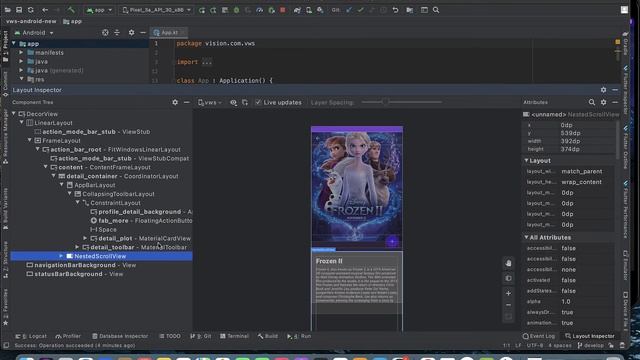Screen dimensions: 640x360
Task: Select the java (generated) folder
Action: (55, 71)
